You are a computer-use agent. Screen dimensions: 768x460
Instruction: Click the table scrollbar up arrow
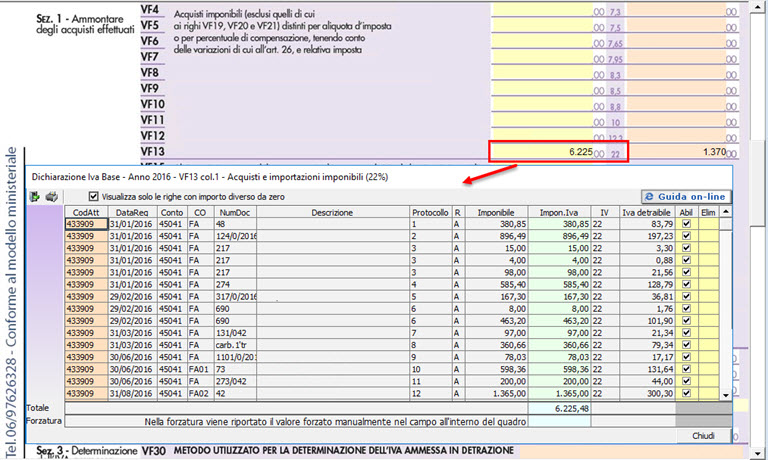(725, 212)
